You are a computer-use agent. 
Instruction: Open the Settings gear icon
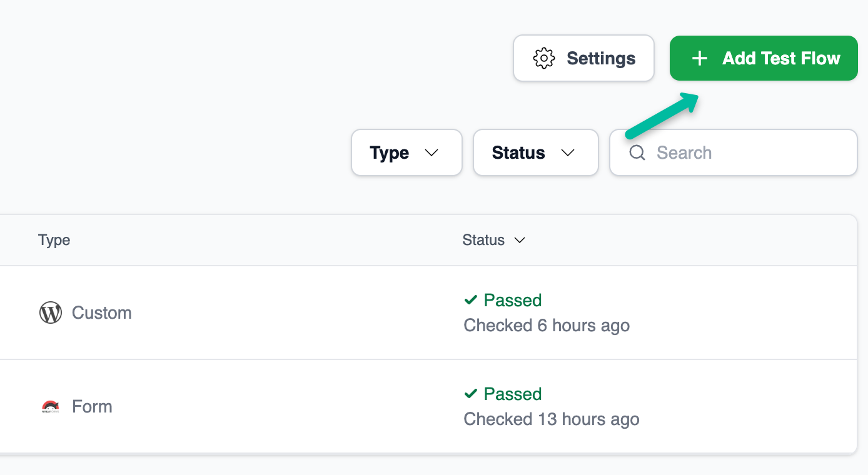coord(543,57)
